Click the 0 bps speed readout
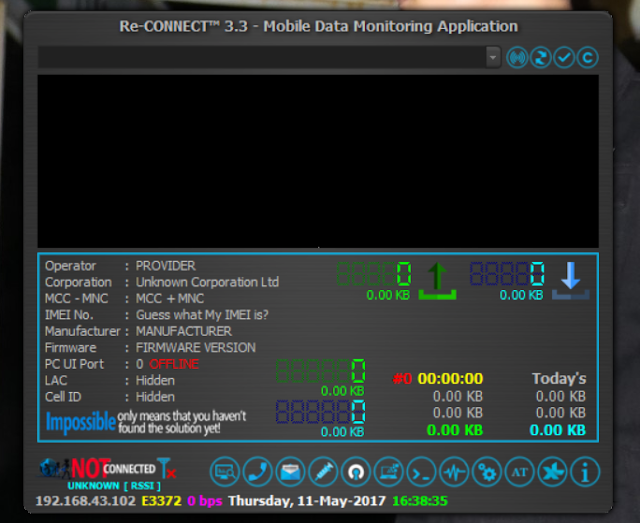Image resolution: width=640 pixels, height=523 pixels. [204, 501]
